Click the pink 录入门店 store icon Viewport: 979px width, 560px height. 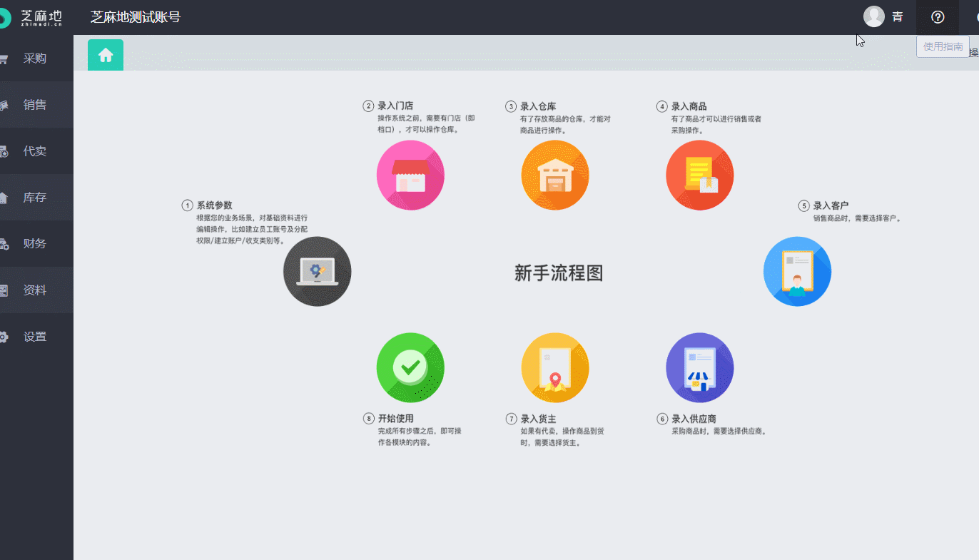[x=410, y=175]
